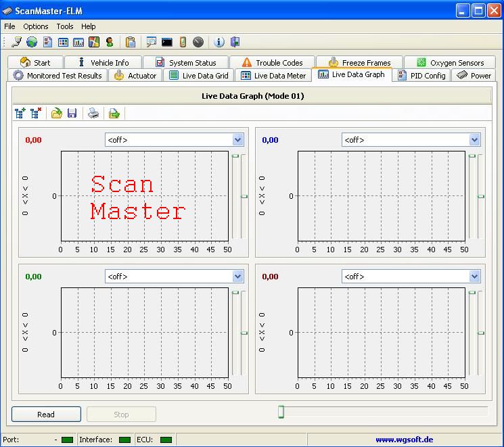The height and width of the screenshot is (447, 504).
Task: Switch to the Live Data Meter tab
Action: point(273,76)
